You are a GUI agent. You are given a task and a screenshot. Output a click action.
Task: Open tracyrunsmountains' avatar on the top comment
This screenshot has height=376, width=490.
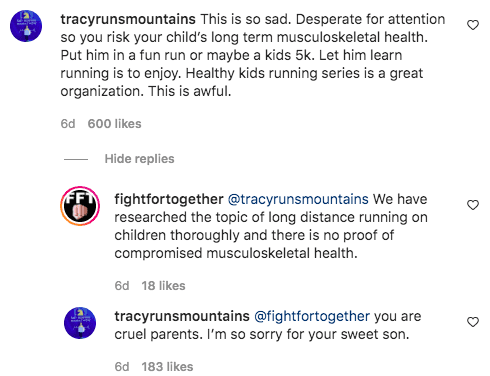click(x=26, y=26)
